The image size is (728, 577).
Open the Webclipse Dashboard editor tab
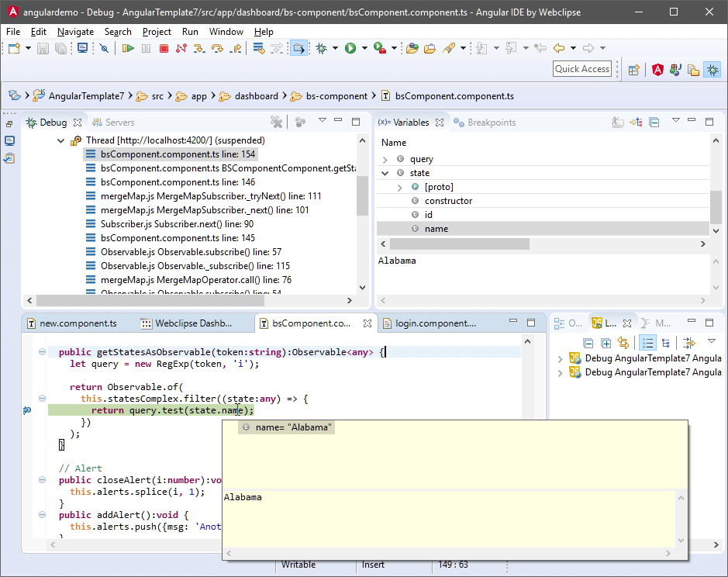(187, 323)
